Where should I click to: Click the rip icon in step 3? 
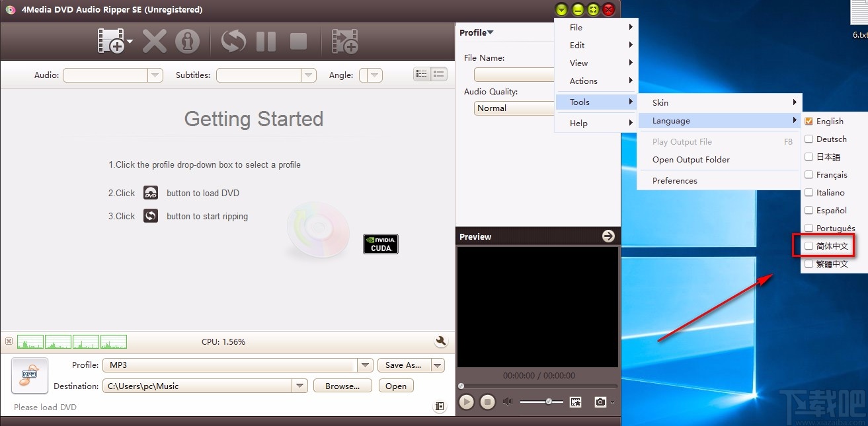[151, 216]
